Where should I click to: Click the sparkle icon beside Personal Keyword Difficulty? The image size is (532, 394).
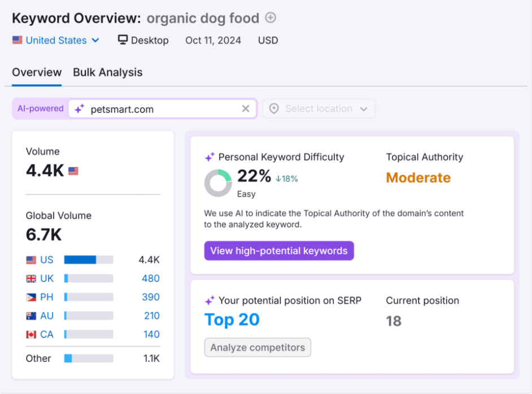[x=210, y=157]
